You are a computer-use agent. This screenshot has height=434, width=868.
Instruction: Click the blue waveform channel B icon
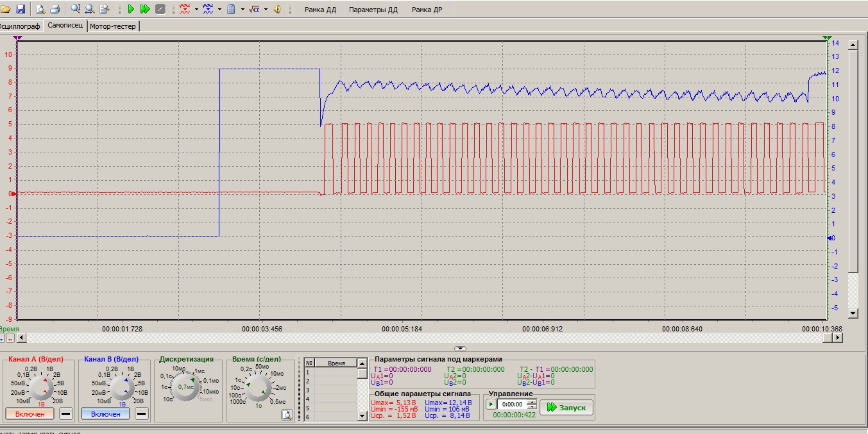pos(208,9)
